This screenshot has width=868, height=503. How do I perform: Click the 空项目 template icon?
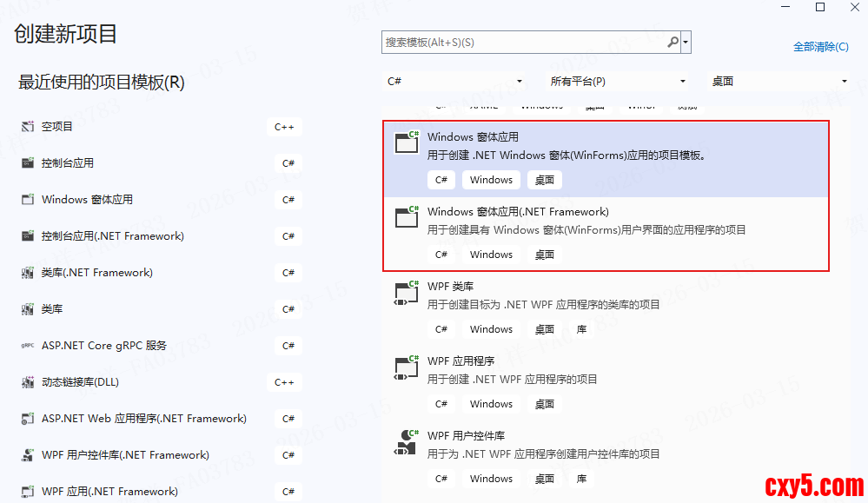[x=28, y=127]
